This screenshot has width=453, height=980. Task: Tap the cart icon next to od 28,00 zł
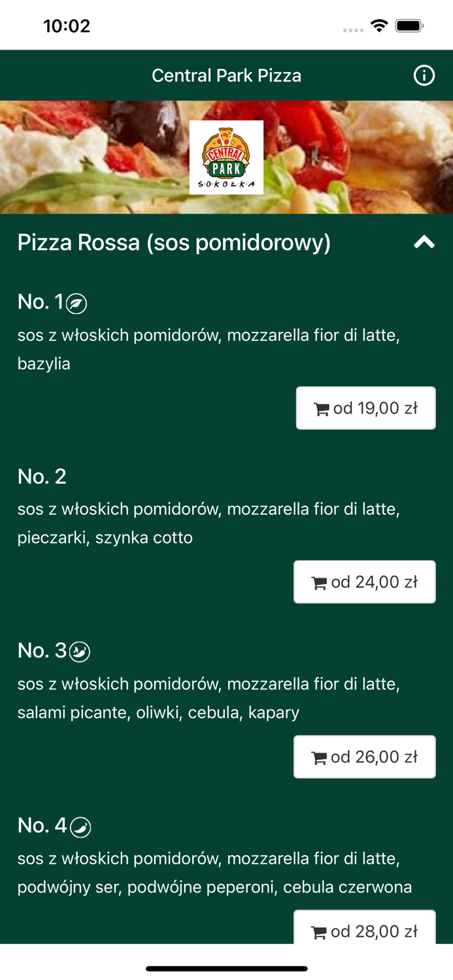tap(320, 930)
